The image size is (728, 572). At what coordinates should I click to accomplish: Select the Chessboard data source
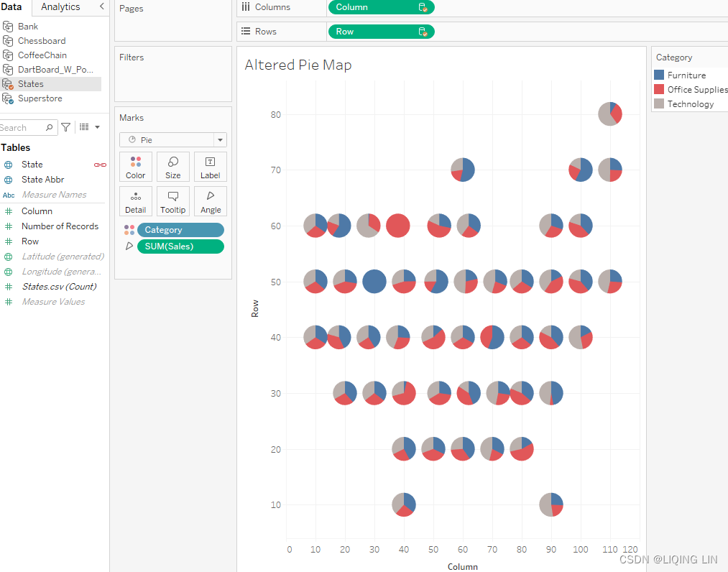click(x=41, y=41)
